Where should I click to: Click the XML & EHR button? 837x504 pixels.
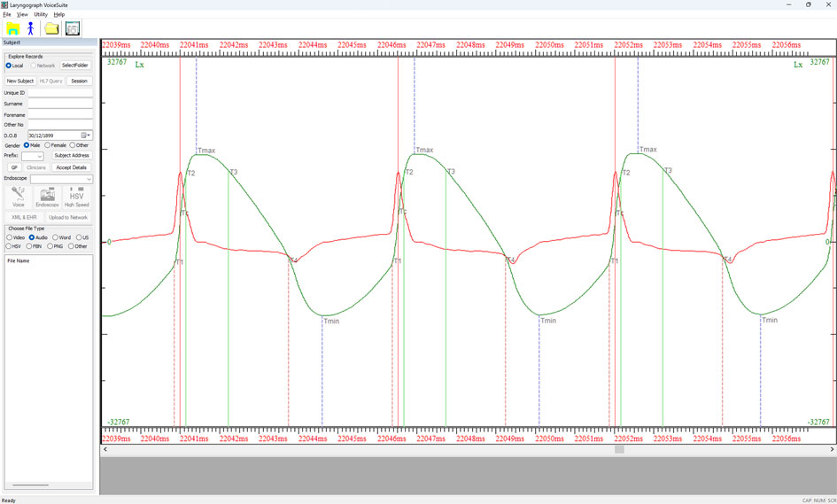(24, 218)
